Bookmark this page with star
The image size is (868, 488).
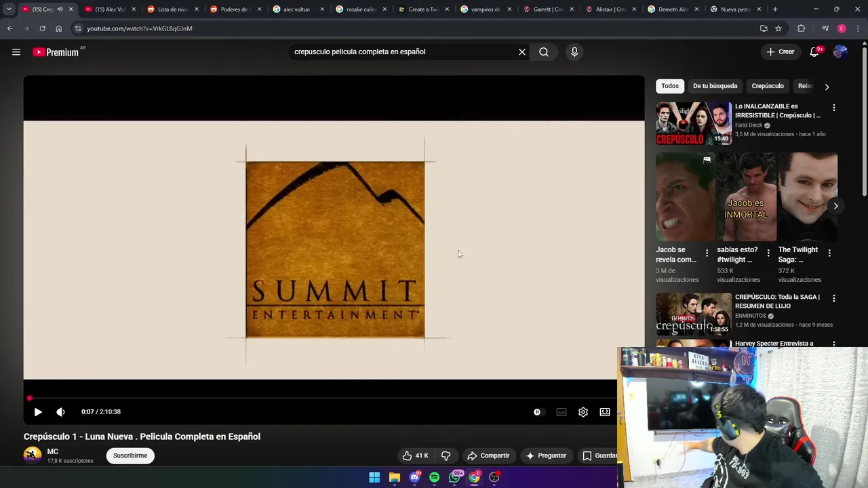point(778,28)
